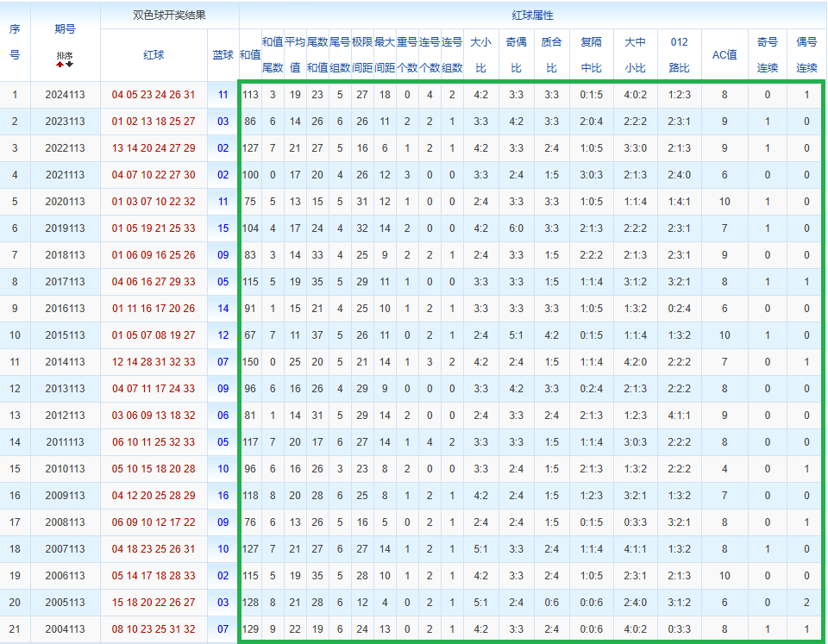Select period number 2008113
Screen dimensions: 828x644
pos(65,522)
